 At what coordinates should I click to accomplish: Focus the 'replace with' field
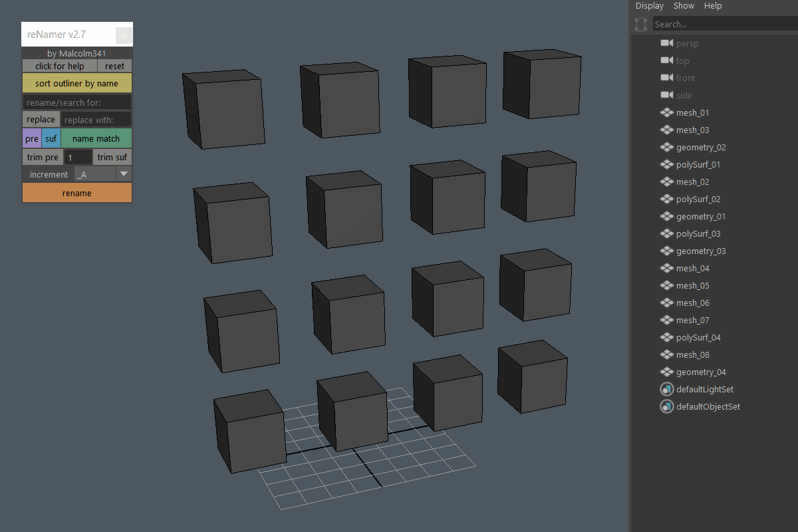pos(96,120)
